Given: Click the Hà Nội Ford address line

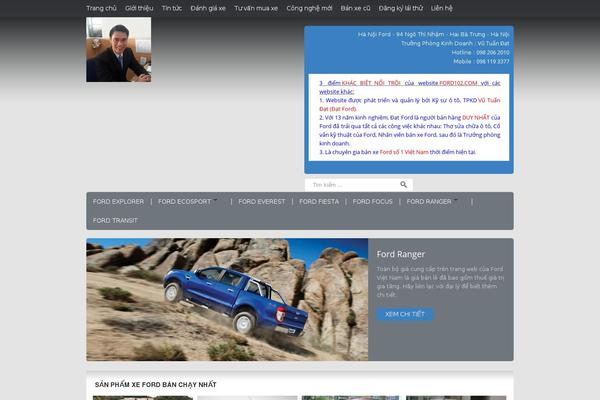Looking at the screenshot, I should tap(434, 34).
